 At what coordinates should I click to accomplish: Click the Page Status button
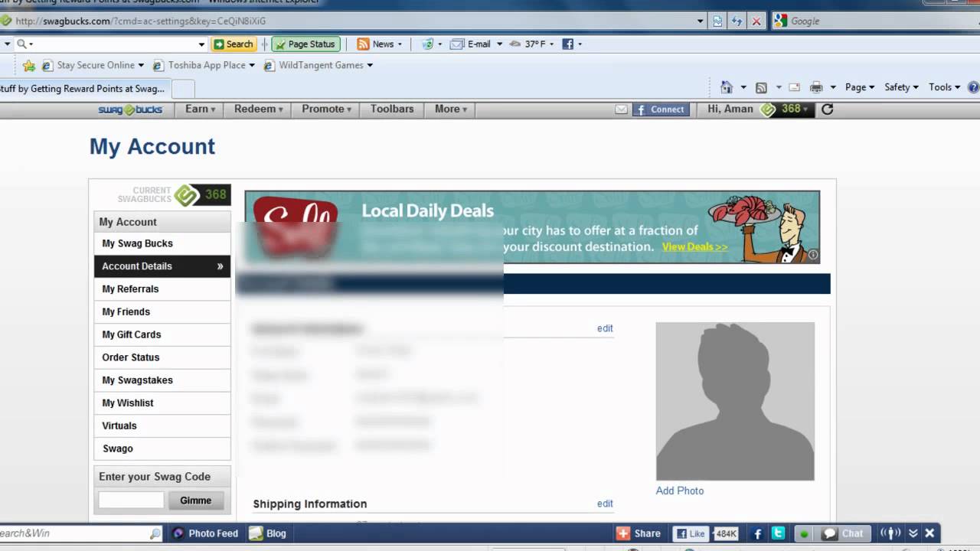pyautogui.click(x=305, y=44)
